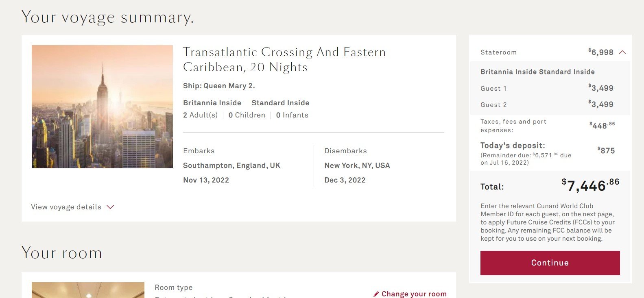Click Today's deposit amount $875
Screen dimensions: 644x298
coord(606,150)
